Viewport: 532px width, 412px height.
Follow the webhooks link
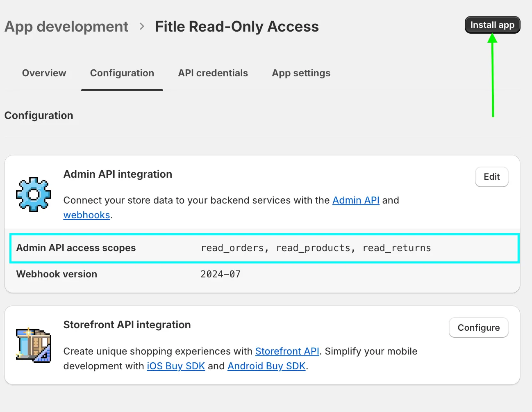click(86, 215)
